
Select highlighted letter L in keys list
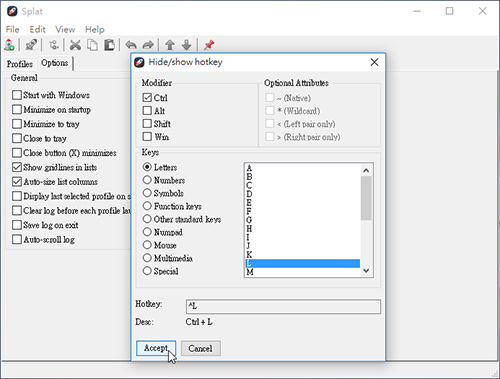303,263
